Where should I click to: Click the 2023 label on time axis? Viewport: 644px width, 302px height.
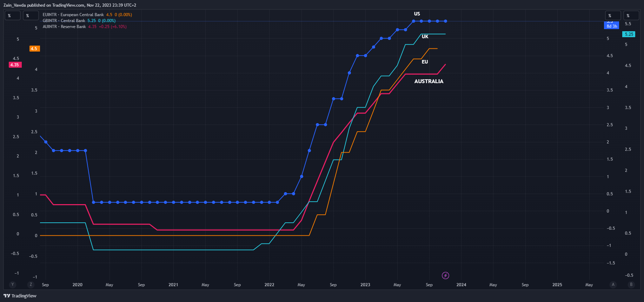pyautogui.click(x=365, y=285)
